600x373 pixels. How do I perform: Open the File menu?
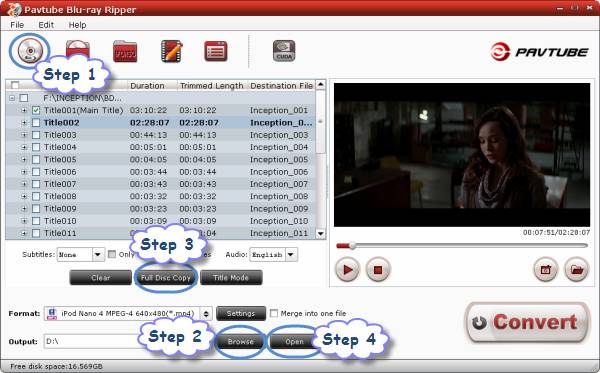[x=17, y=25]
